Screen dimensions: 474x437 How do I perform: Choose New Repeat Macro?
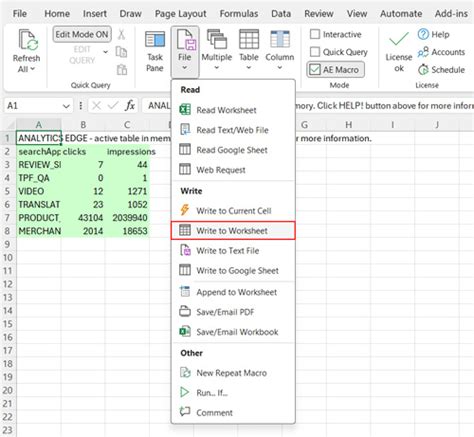click(x=233, y=373)
